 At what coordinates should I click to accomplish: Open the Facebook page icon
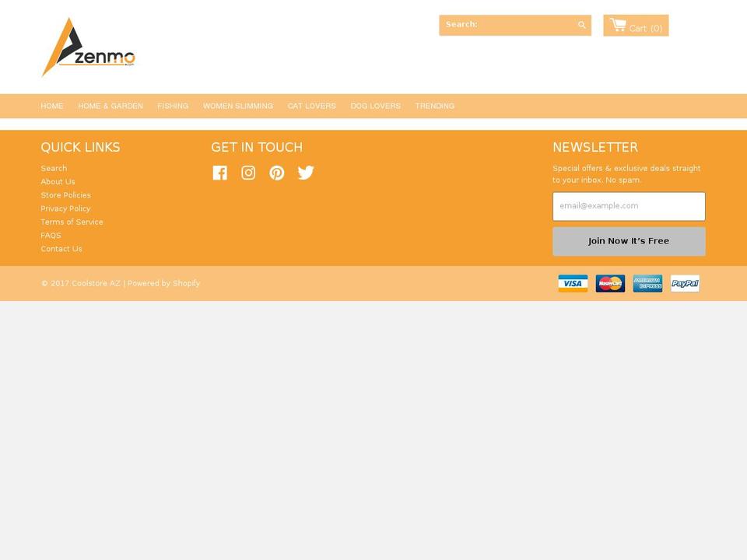[219, 173]
